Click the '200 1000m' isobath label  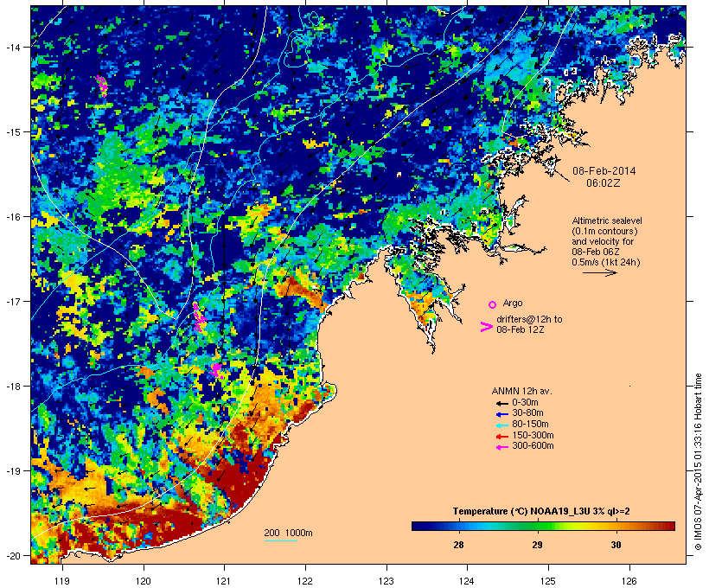click(288, 533)
